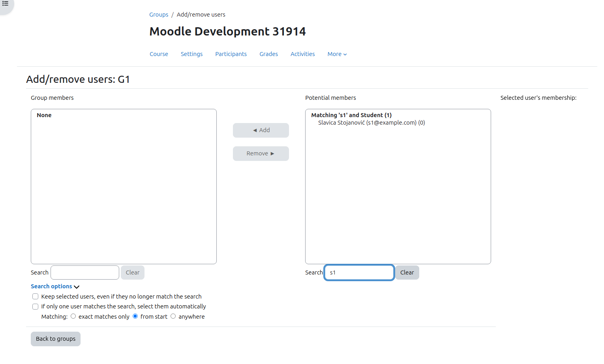View the Grades tab
The width and height of the screenshot is (604, 364).
(x=268, y=54)
